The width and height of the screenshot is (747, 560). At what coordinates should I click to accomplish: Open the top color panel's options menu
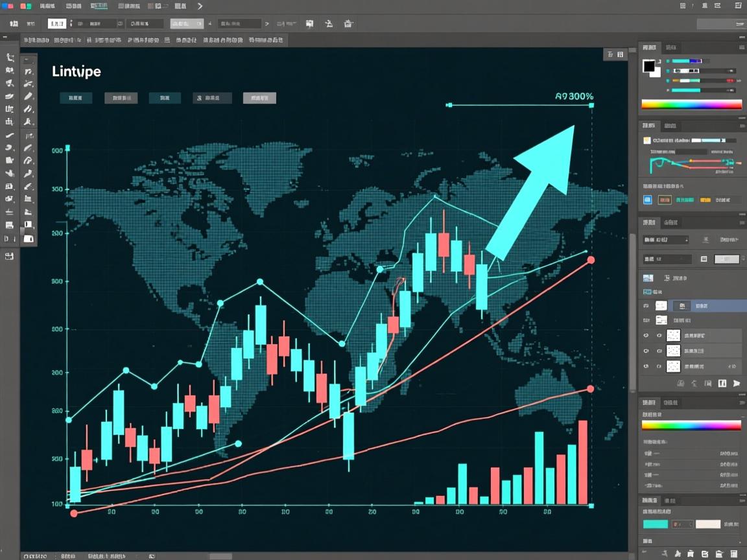coord(741,48)
